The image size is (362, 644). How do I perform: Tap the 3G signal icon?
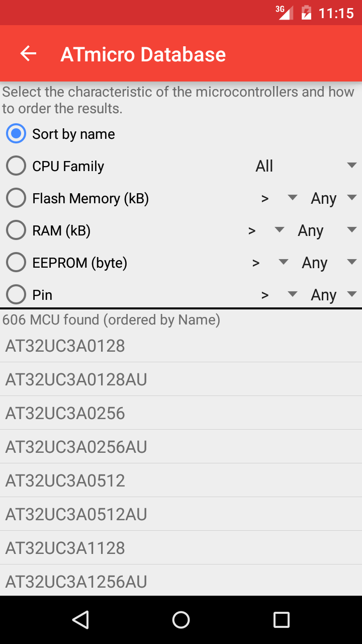285,13
